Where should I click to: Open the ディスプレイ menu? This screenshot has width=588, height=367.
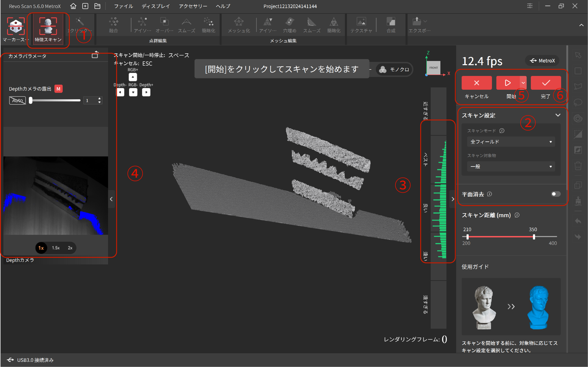click(156, 6)
